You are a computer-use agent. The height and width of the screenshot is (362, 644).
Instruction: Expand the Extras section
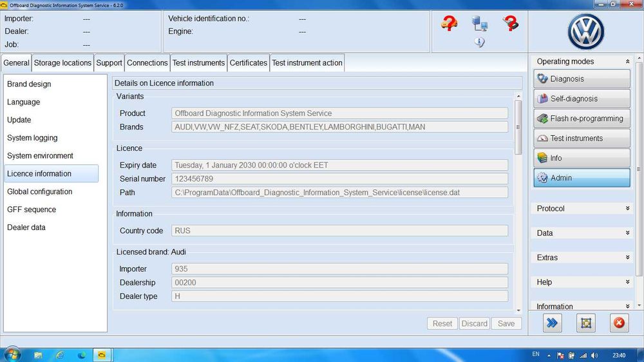pyautogui.click(x=627, y=258)
